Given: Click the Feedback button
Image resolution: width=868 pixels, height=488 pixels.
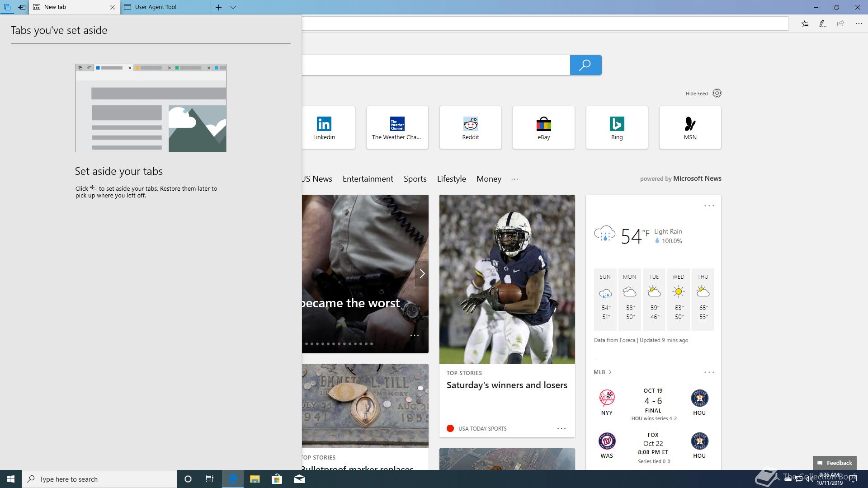Looking at the screenshot, I should pyautogui.click(x=835, y=463).
